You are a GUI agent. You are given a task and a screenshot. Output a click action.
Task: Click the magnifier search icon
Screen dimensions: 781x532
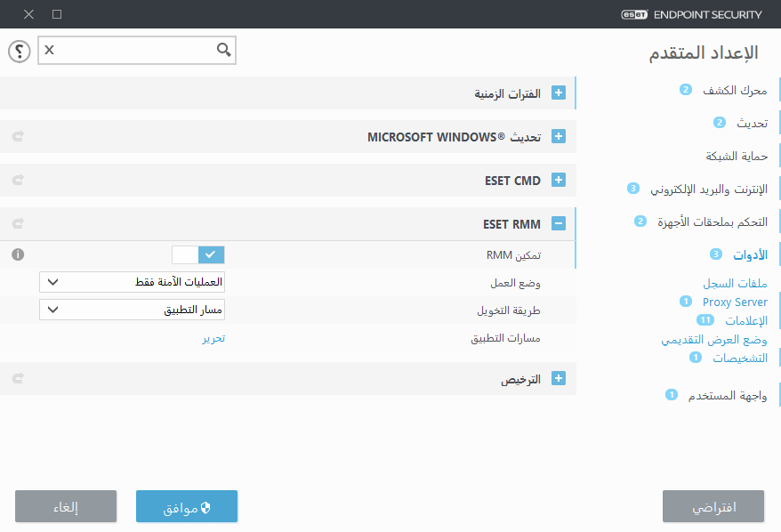(x=223, y=49)
